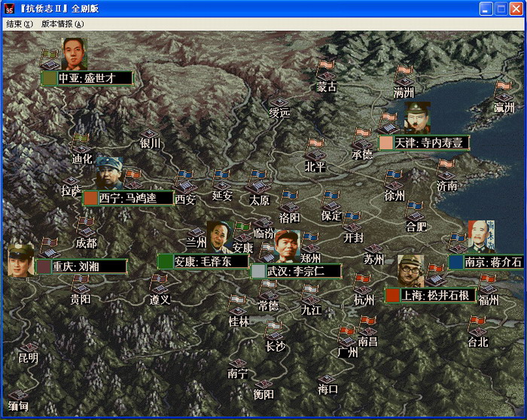Select the 安康: 毛泽东 faction label

click(x=203, y=261)
